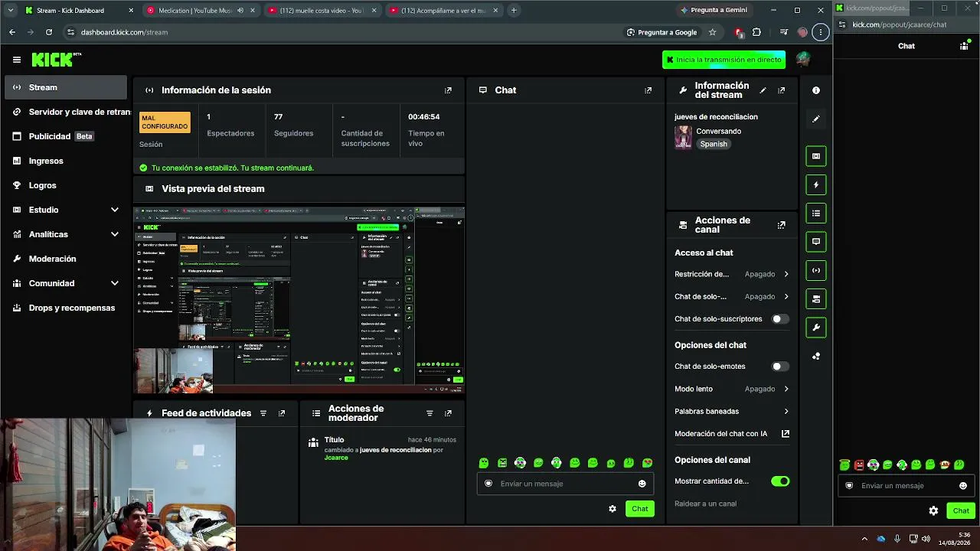This screenshot has height=551, width=980.
Task: Click the last dots icon in right rail
Action: (816, 356)
